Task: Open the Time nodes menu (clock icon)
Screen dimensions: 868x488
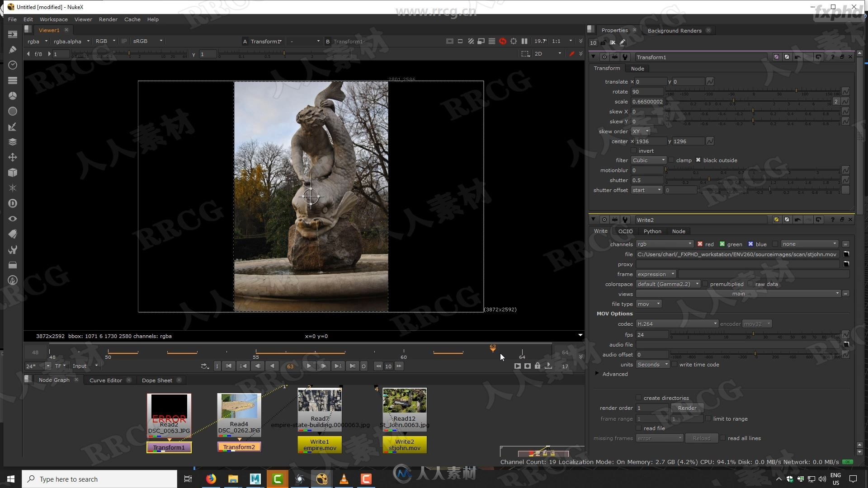Action: click(x=13, y=65)
